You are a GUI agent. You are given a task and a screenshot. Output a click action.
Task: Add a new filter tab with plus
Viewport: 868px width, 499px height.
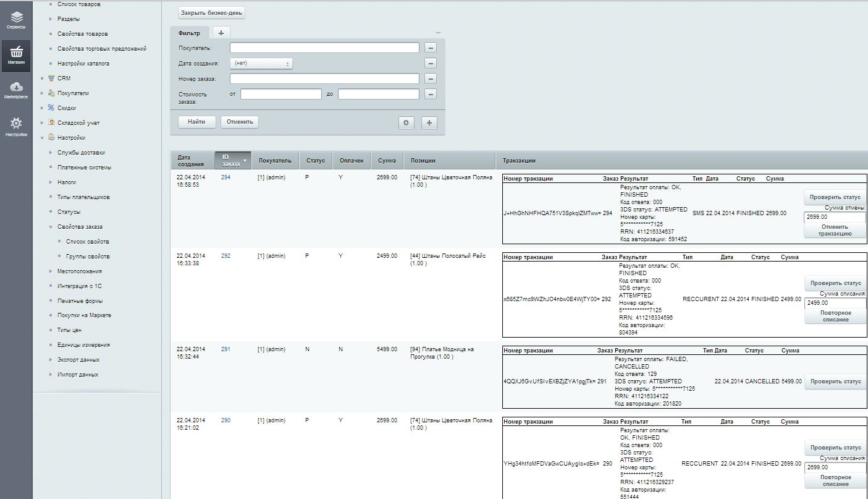(221, 32)
